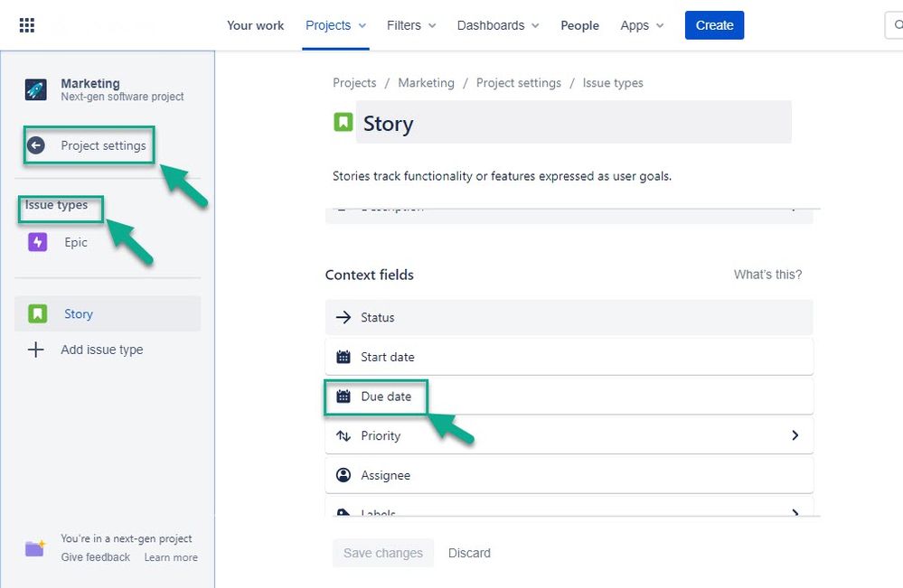The width and height of the screenshot is (903, 588).
Task: Click Learn more link
Action: tap(171, 557)
